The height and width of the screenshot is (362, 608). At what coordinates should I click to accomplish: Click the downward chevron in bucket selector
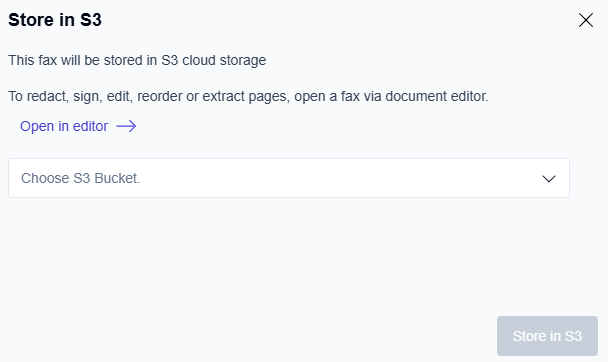(549, 179)
